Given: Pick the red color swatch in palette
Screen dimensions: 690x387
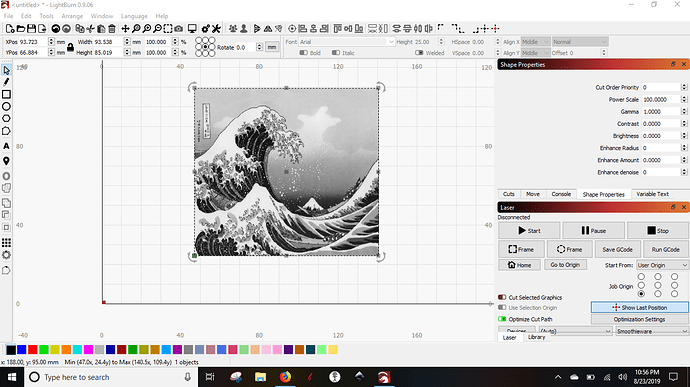Looking at the screenshot, I should click(33, 350).
